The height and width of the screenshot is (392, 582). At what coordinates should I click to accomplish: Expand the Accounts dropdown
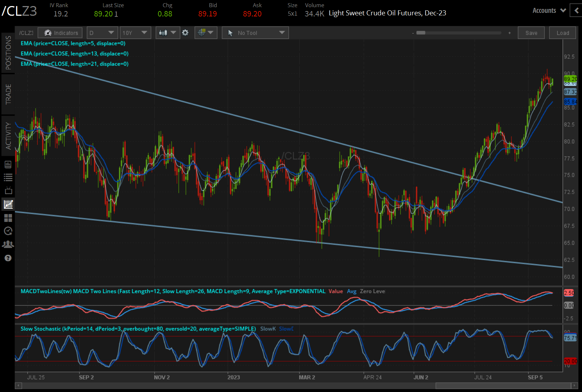pos(549,11)
